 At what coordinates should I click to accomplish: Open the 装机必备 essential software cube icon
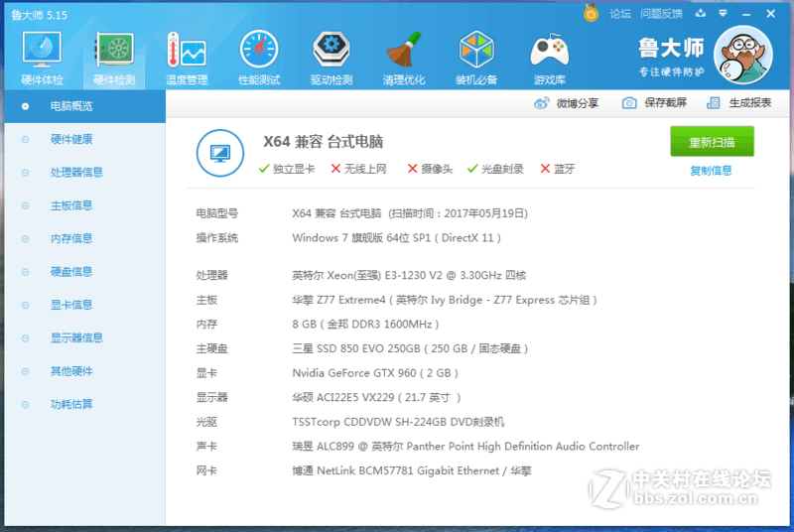click(476, 59)
